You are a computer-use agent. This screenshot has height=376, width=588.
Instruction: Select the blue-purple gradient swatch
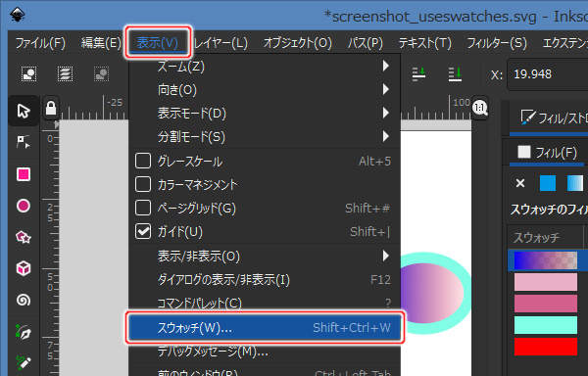[x=546, y=260]
